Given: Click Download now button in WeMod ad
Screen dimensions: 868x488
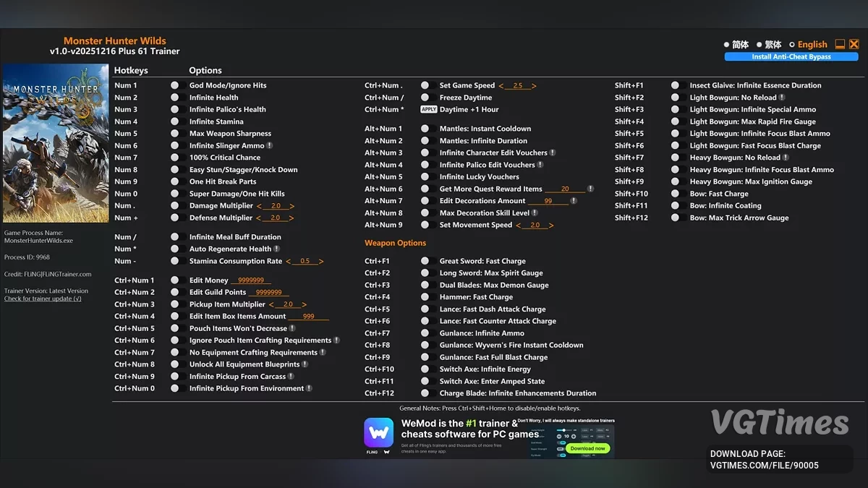Looking at the screenshot, I should (x=587, y=448).
